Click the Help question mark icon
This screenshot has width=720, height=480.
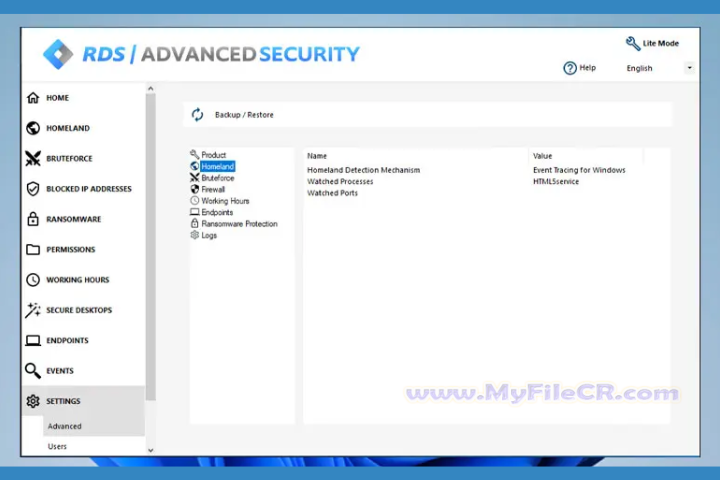point(570,68)
